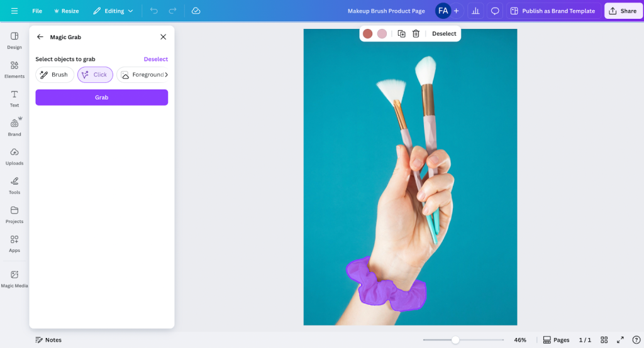Open the comments speech bubble icon
The height and width of the screenshot is (348, 644).
pos(495,11)
